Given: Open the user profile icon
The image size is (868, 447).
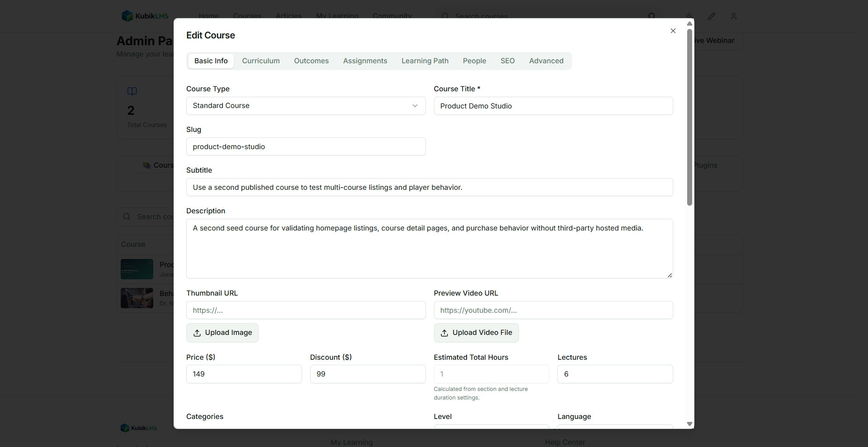Looking at the screenshot, I should (734, 16).
